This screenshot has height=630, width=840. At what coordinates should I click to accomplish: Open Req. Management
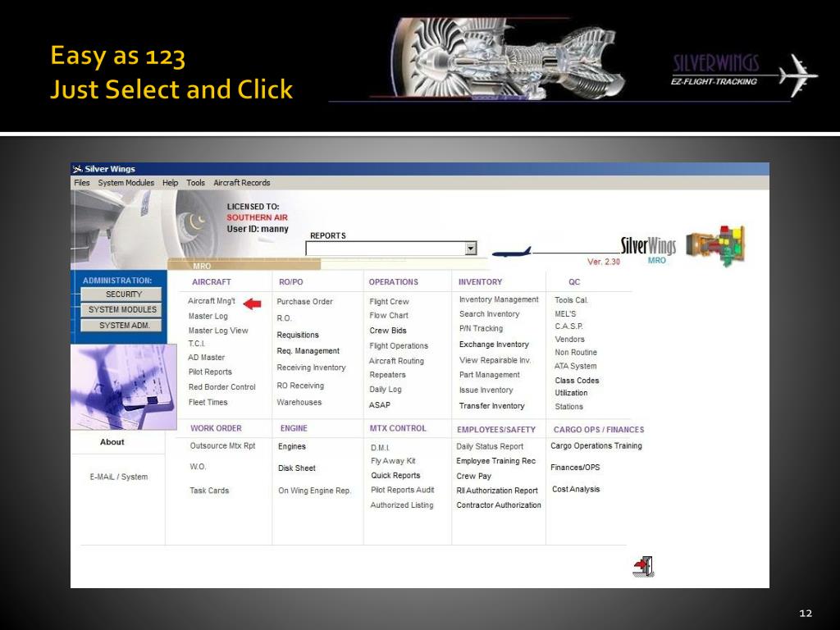point(308,351)
